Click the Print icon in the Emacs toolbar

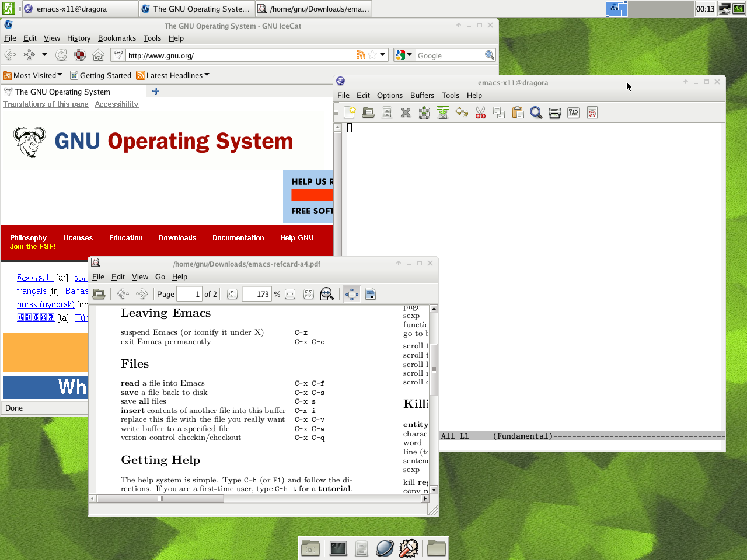coord(555,113)
